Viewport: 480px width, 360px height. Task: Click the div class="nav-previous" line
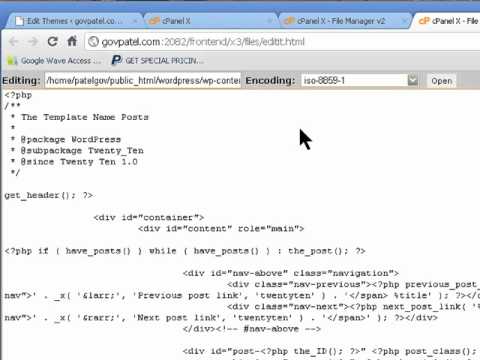point(354,284)
